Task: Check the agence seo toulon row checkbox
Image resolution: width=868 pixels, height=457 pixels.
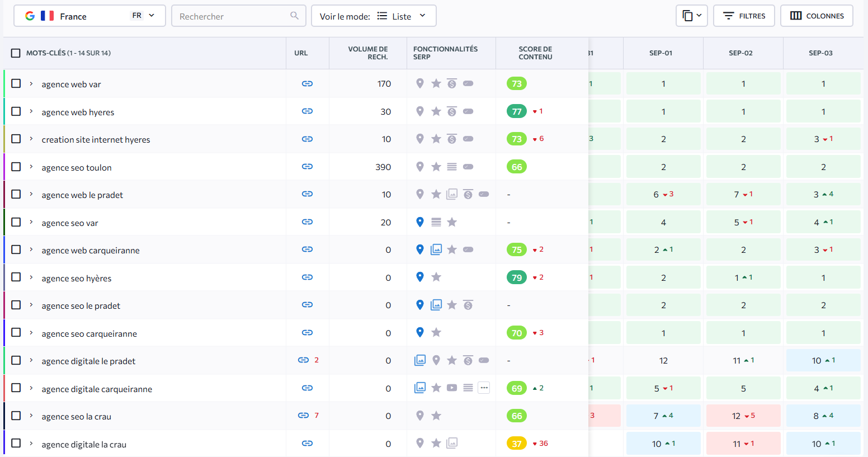Action: coord(16,167)
